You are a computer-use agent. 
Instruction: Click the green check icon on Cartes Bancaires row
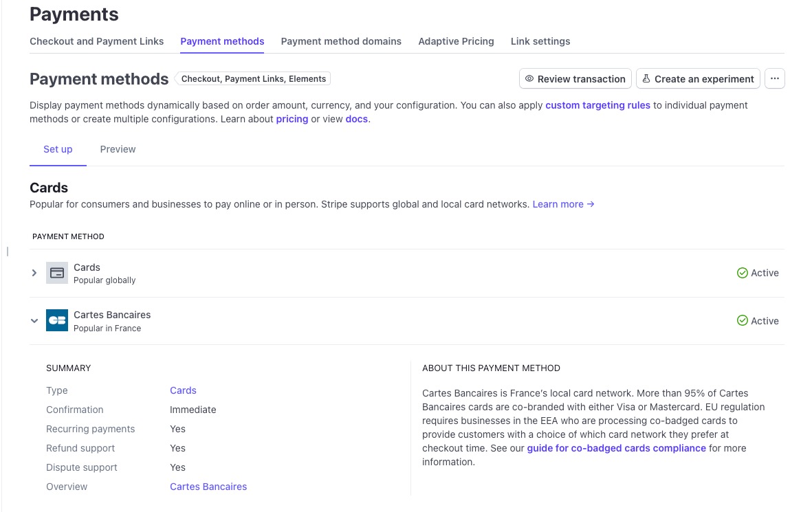pyautogui.click(x=742, y=320)
